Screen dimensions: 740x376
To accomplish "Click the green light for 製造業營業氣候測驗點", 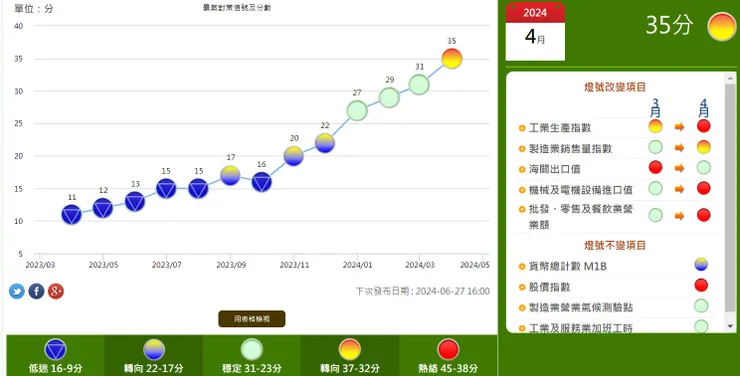I will 701,306.
